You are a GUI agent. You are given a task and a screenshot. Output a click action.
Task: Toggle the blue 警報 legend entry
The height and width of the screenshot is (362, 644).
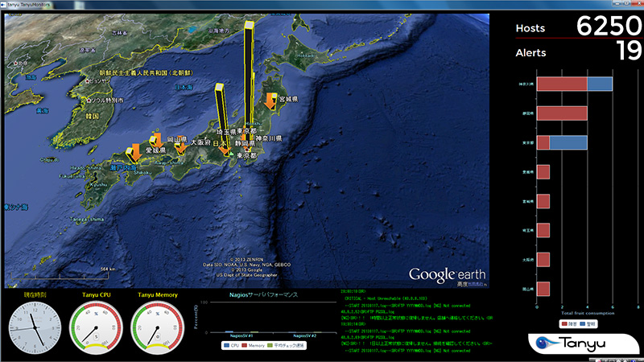click(588, 324)
